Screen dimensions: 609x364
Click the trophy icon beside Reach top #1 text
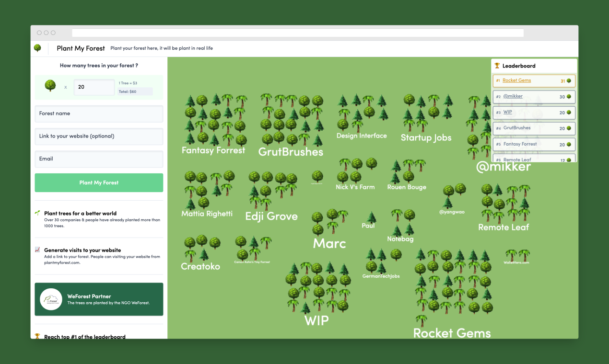[38, 337]
